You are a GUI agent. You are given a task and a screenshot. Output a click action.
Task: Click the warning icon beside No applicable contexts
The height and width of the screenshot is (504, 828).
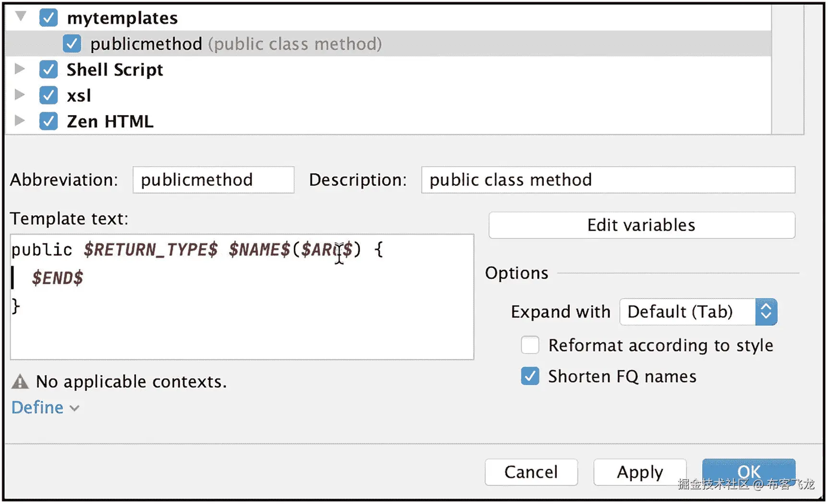20,382
